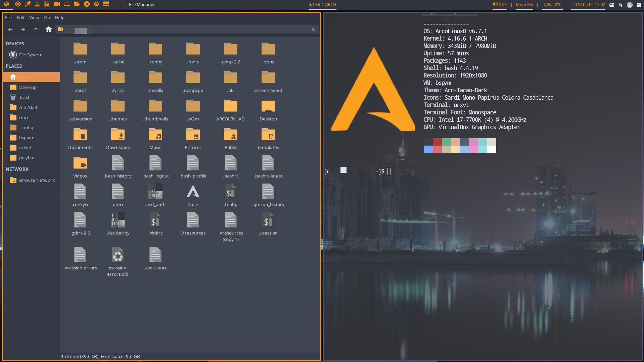Image resolution: width=644 pixels, height=362 pixels.
Task: Click the video camera workspace icon in top bar
Action: (x=57, y=4)
